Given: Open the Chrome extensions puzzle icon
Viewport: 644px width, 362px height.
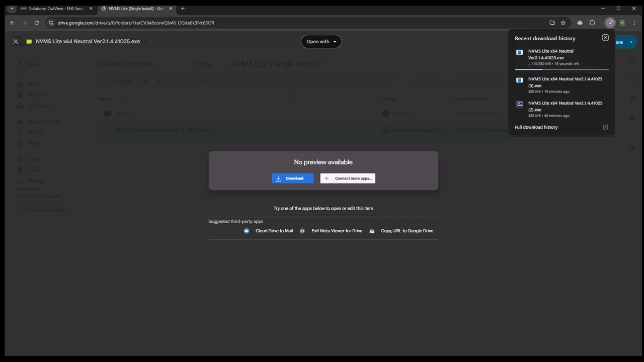Looking at the screenshot, I should pyautogui.click(x=592, y=23).
